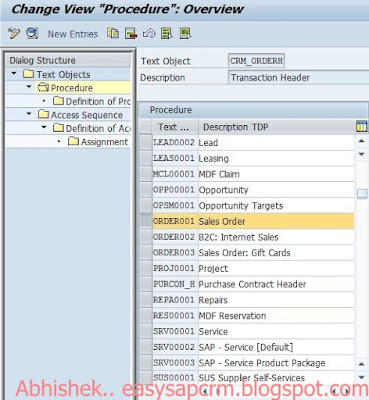This screenshot has height=400, width=369.
Task: Select row SRV00001 Service
Action: point(146,331)
